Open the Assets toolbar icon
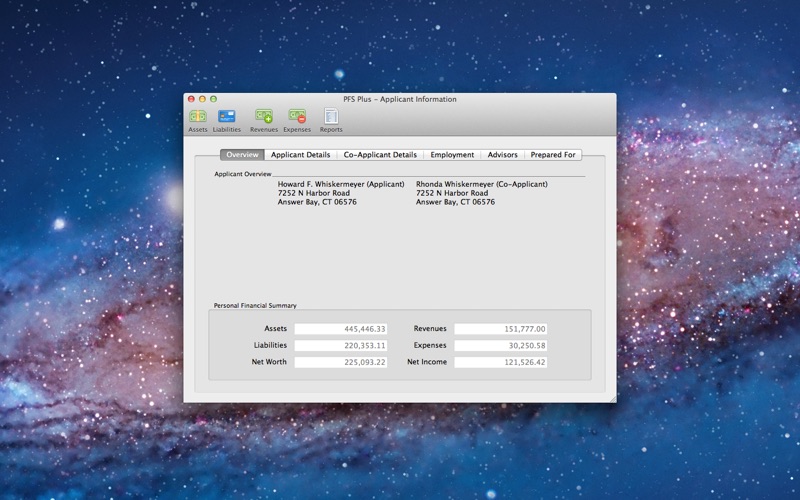This screenshot has height=500, width=800. click(x=197, y=117)
